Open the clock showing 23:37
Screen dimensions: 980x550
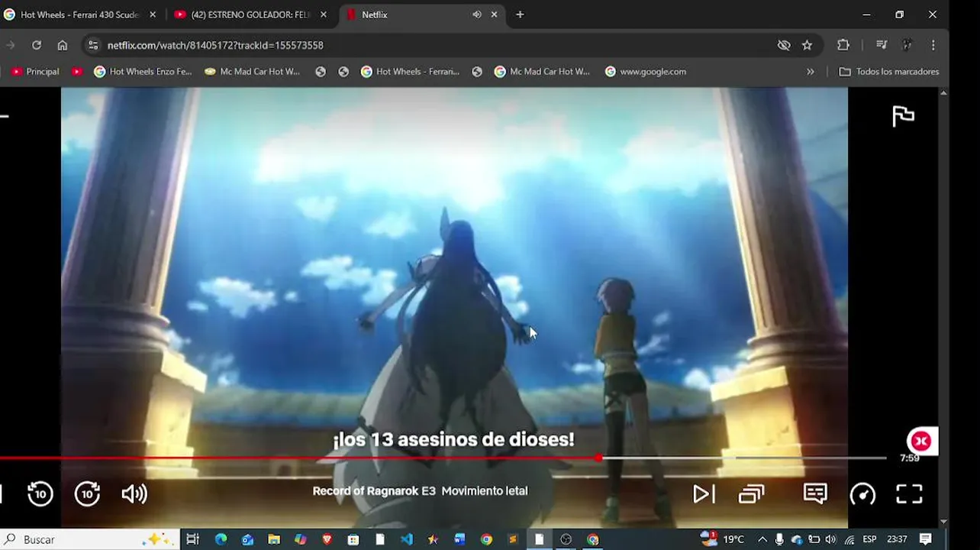tap(897, 539)
